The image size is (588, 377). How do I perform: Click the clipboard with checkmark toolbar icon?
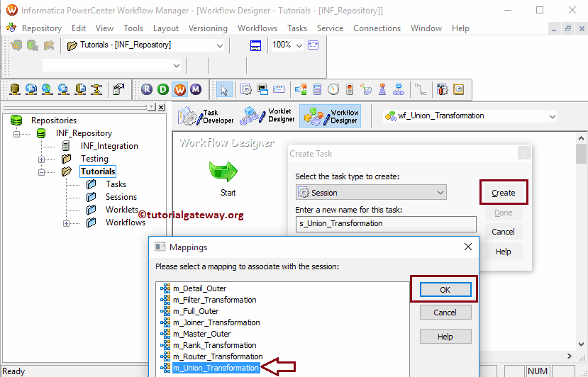coord(118,89)
